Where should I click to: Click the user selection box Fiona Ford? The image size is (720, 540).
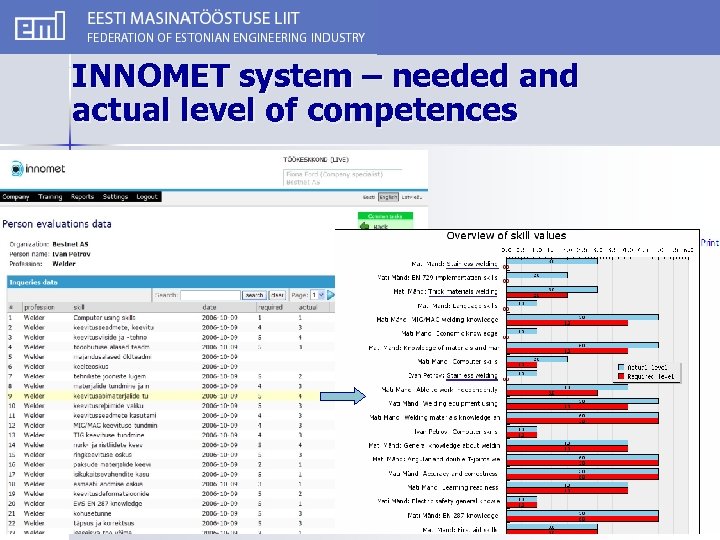(x=342, y=178)
